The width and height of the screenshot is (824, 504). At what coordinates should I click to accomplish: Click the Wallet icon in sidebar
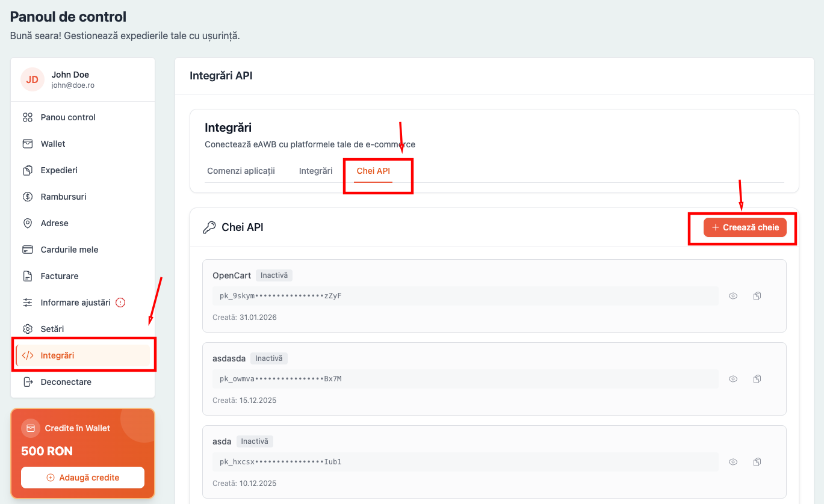[28, 144]
